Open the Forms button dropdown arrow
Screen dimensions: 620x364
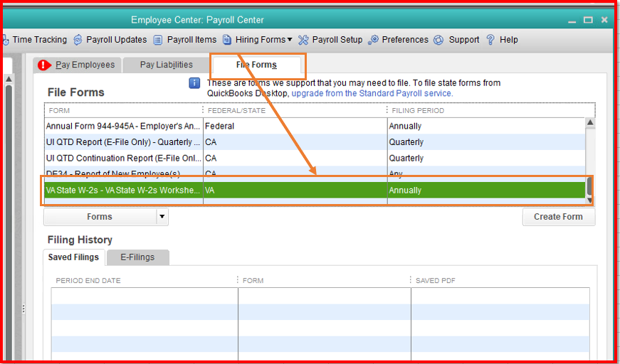162,217
